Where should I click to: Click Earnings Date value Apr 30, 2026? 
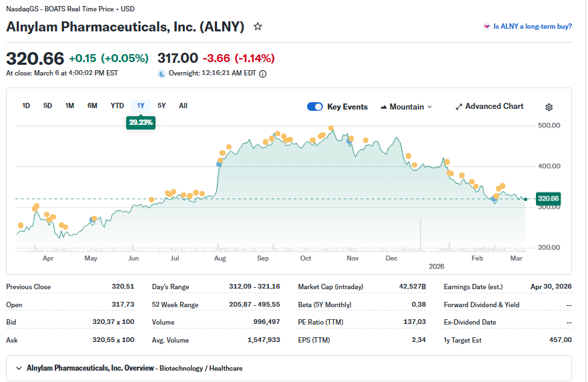(551, 286)
